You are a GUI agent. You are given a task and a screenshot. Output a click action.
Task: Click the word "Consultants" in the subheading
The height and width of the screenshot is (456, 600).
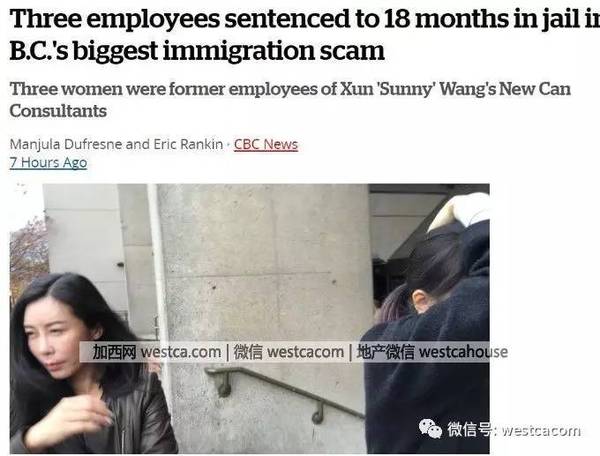(58, 111)
